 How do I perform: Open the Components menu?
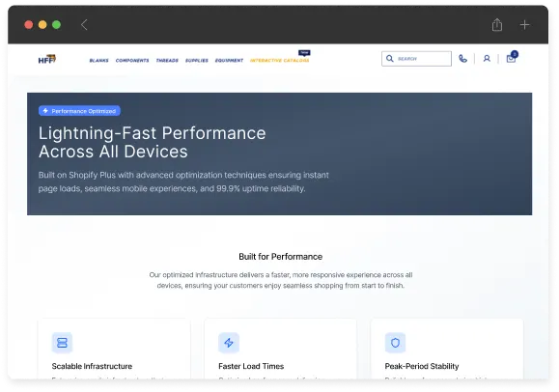click(x=132, y=60)
